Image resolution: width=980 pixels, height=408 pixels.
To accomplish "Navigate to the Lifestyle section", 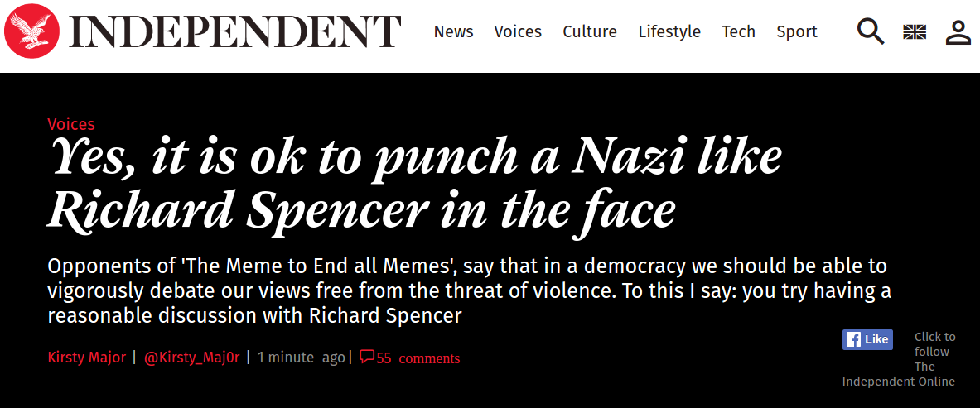I will (669, 31).
